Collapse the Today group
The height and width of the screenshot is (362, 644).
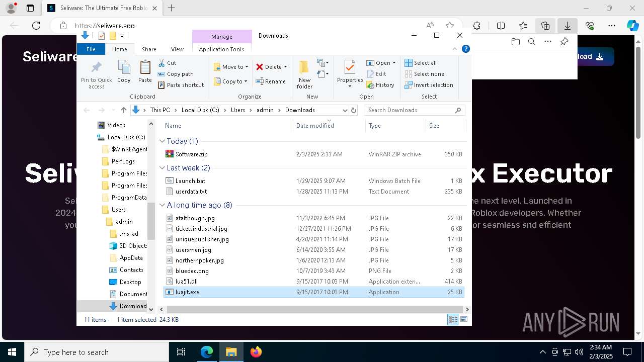(x=163, y=141)
